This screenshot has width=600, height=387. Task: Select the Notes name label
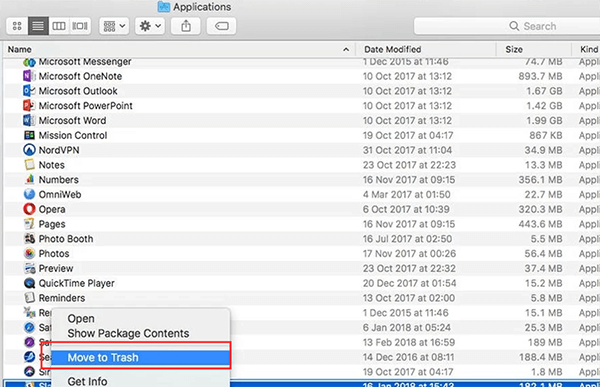coord(52,165)
